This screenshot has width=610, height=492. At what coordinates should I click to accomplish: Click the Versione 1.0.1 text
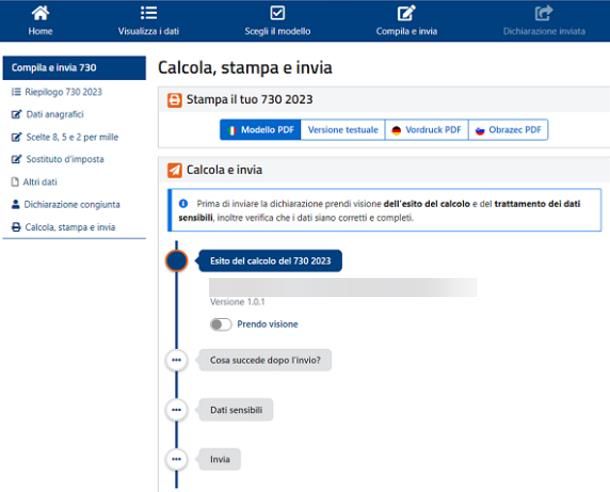pyautogui.click(x=237, y=302)
